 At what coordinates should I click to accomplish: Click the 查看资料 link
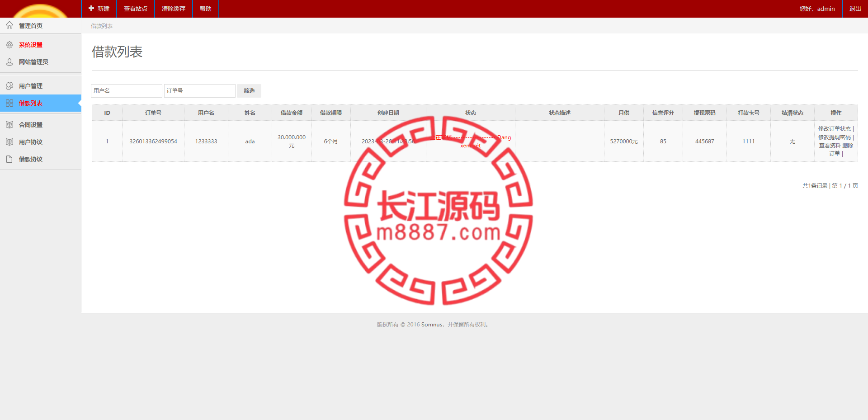click(830, 145)
